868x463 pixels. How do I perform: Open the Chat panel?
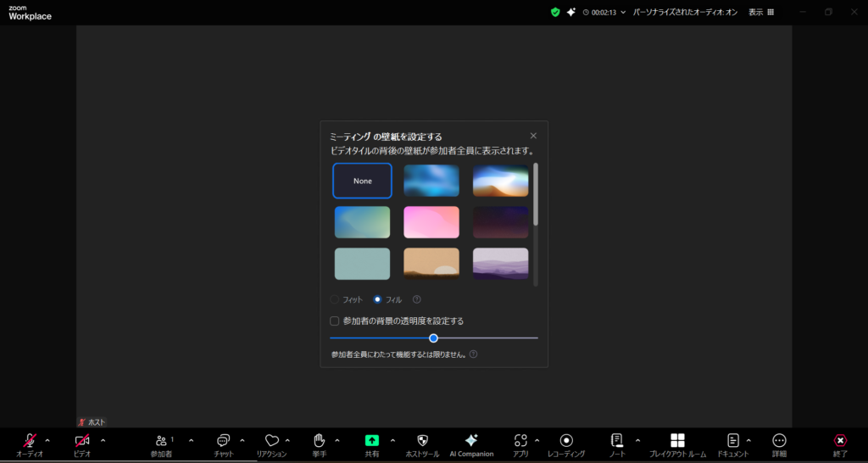click(223, 441)
